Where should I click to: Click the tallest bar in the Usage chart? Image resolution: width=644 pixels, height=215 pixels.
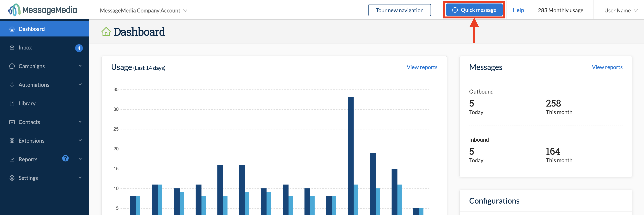[350, 156]
